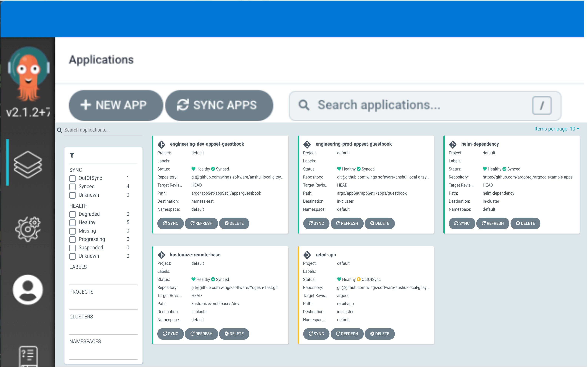This screenshot has height=367, width=588.
Task: Toggle the Unknown health filter checkbox
Action: click(72, 256)
